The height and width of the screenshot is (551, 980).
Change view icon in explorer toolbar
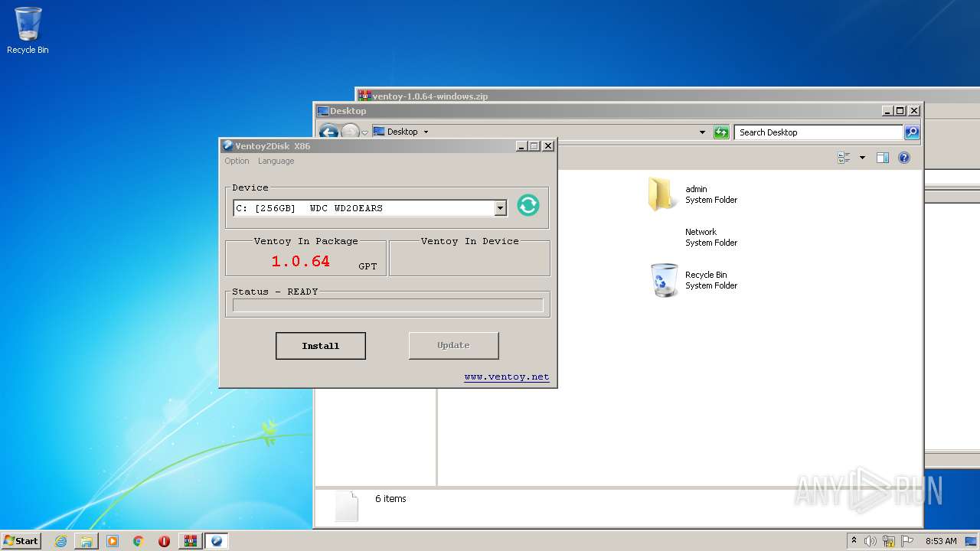tap(844, 158)
